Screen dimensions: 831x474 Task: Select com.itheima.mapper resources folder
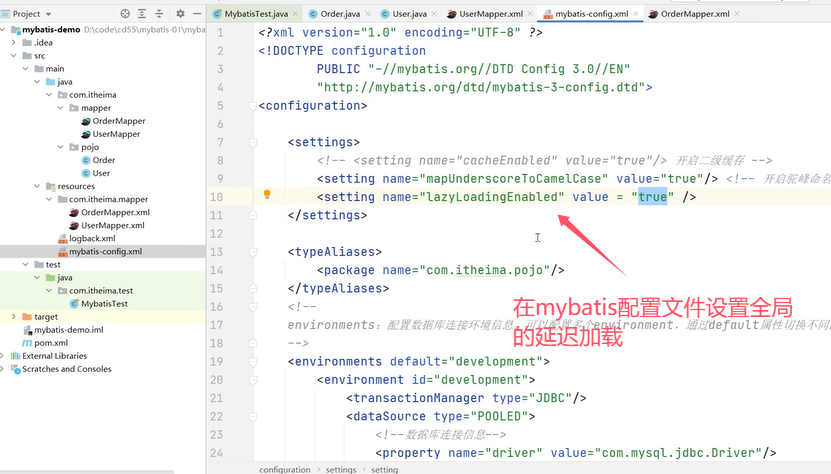pyautogui.click(x=109, y=199)
